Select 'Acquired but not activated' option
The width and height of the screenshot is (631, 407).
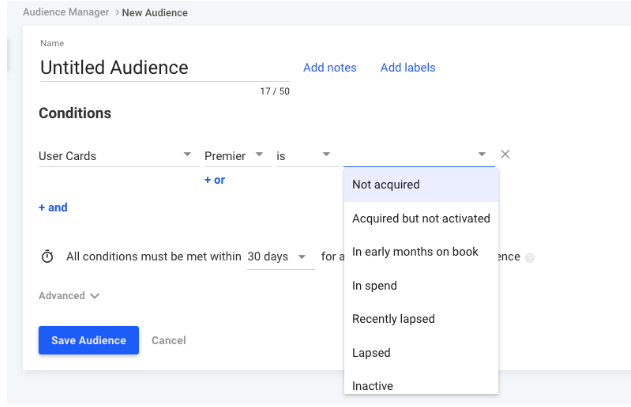(x=421, y=219)
